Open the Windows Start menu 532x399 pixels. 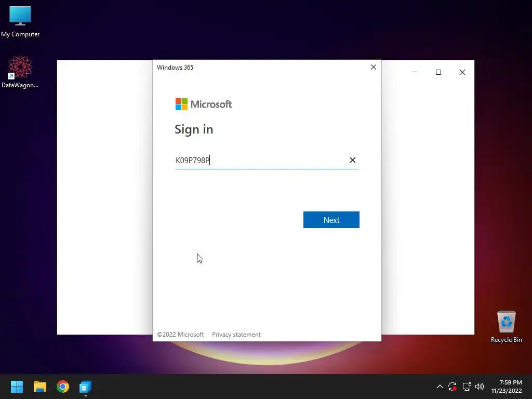pyautogui.click(x=17, y=387)
